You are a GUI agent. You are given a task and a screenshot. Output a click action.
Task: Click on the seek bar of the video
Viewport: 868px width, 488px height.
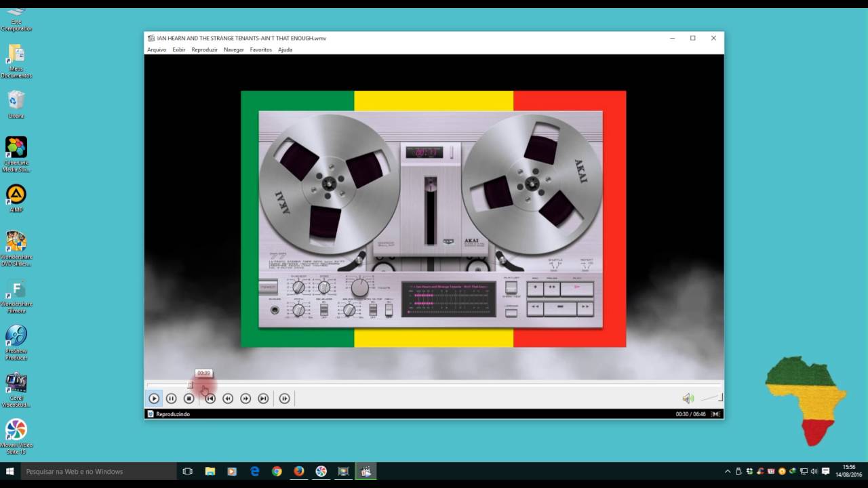[434, 385]
